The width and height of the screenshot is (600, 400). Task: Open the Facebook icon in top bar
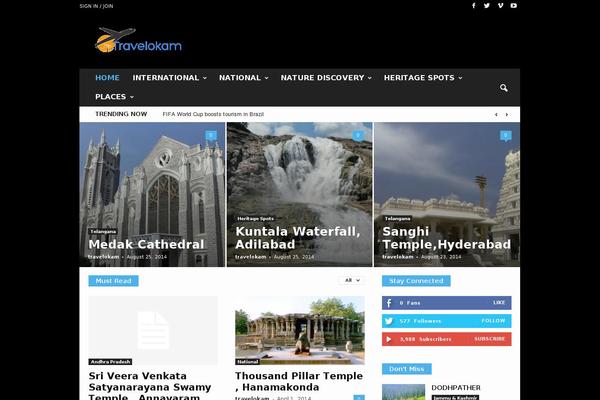pyautogui.click(x=474, y=6)
